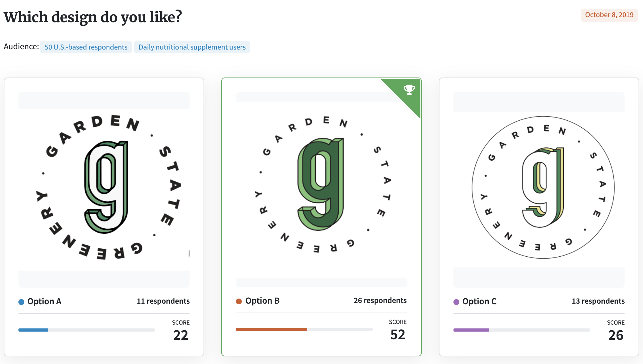Select the Daily nutritional supplement users tag
This screenshot has width=643, height=364.
(x=192, y=47)
